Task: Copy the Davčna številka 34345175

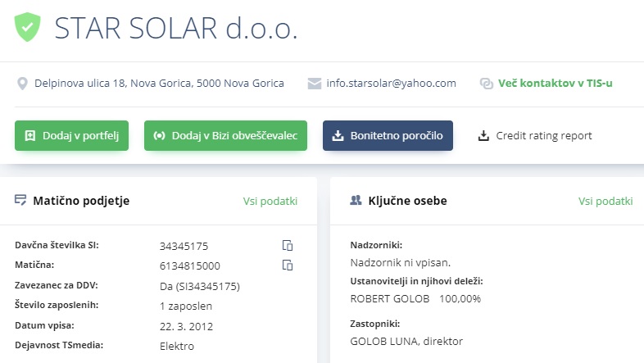Action: [x=288, y=245]
